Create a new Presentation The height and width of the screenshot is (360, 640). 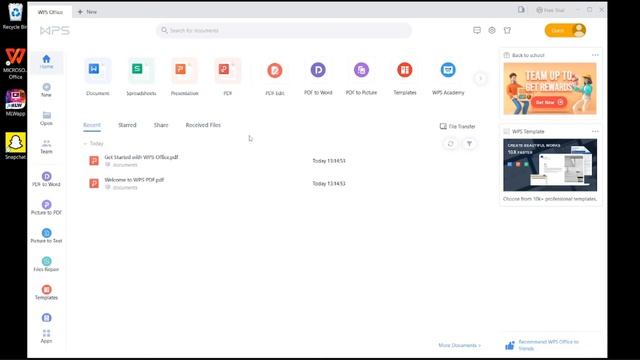184,77
